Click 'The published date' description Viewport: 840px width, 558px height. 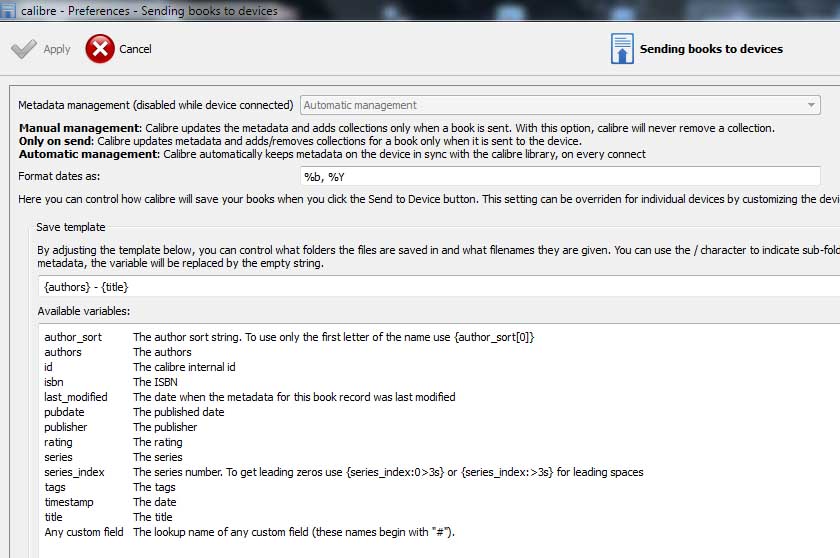pos(178,412)
